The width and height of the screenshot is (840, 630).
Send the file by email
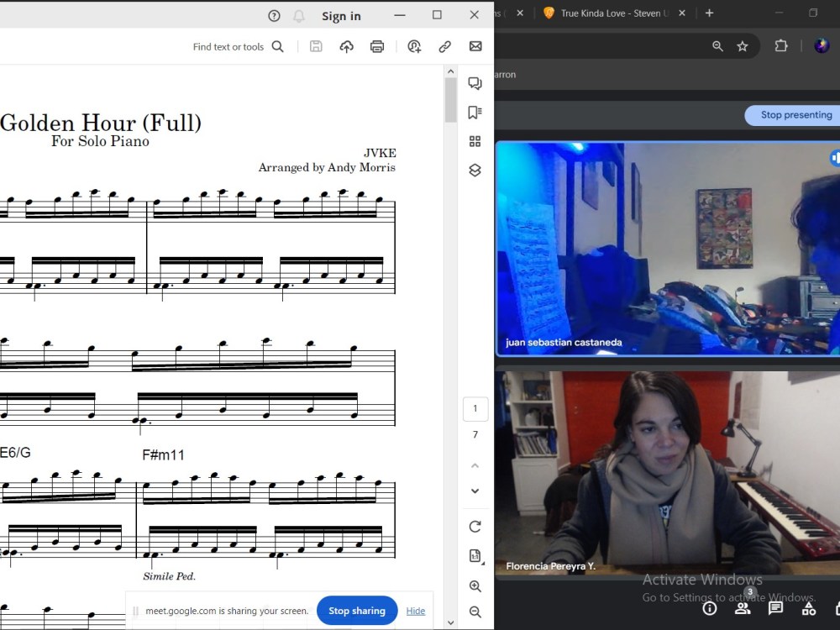[475, 46]
